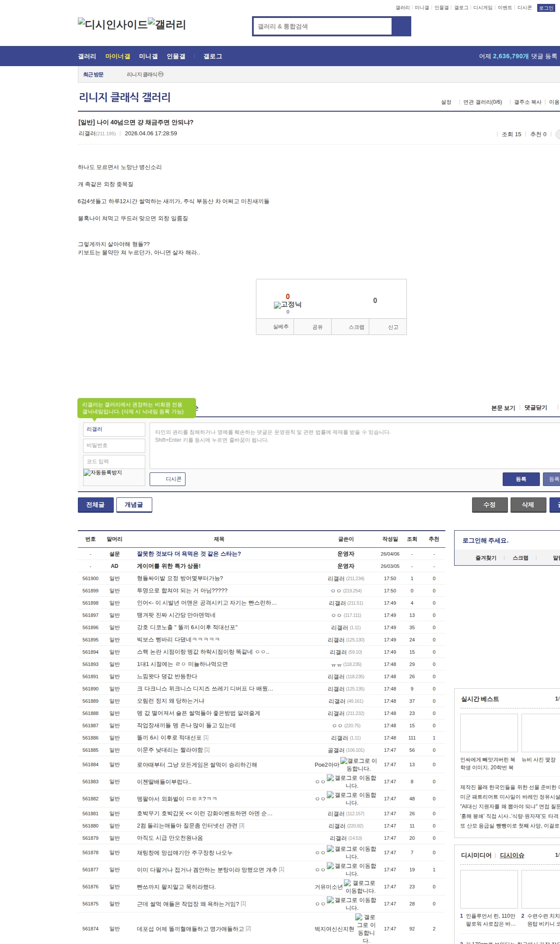Image resolution: width=560 pixels, height=944 pixels.
Task: Click the comment text area
Action: pyautogui.click(x=355, y=445)
